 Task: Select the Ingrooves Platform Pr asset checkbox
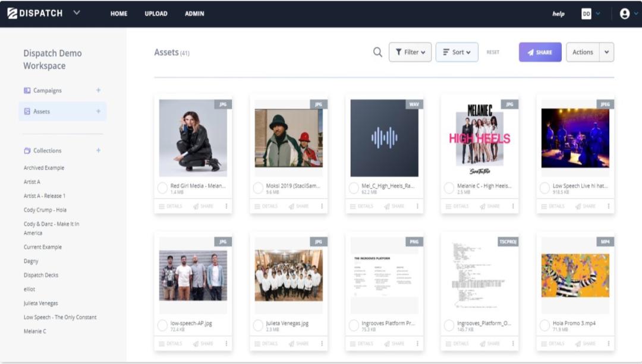(354, 325)
